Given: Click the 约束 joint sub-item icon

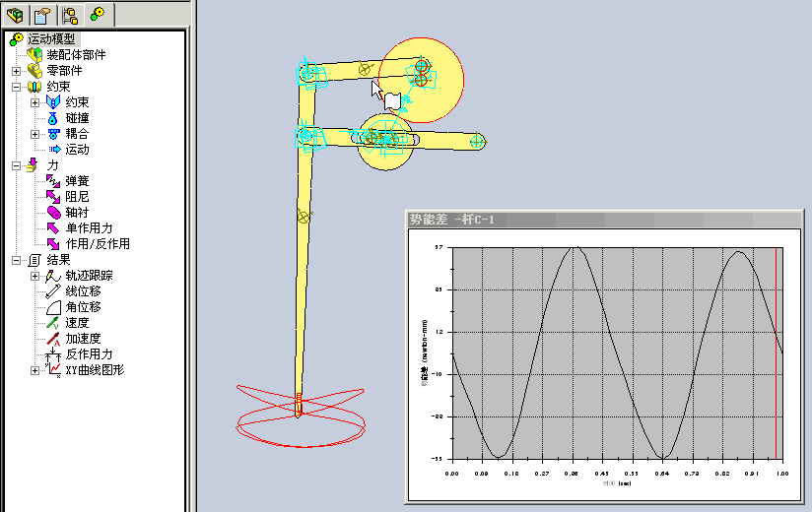Looking at the screenshot, I should pos(53,102).
